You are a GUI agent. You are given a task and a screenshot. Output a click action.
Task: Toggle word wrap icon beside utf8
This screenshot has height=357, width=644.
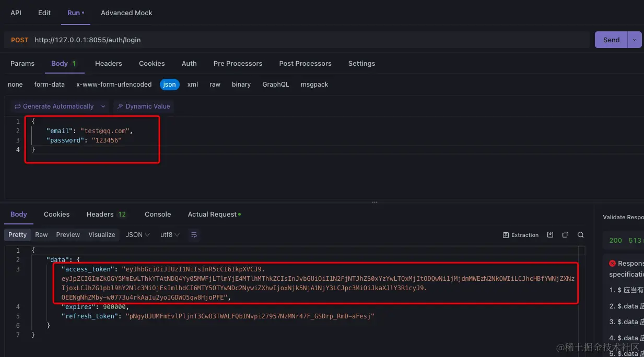pyautogui.click(x=194, y=234)
